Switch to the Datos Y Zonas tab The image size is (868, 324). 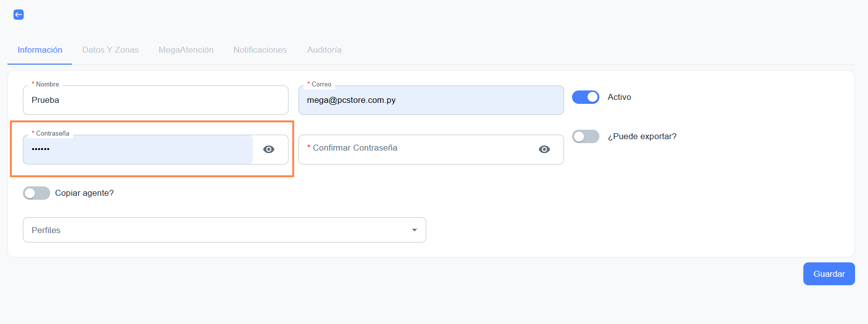click(110, 50)
